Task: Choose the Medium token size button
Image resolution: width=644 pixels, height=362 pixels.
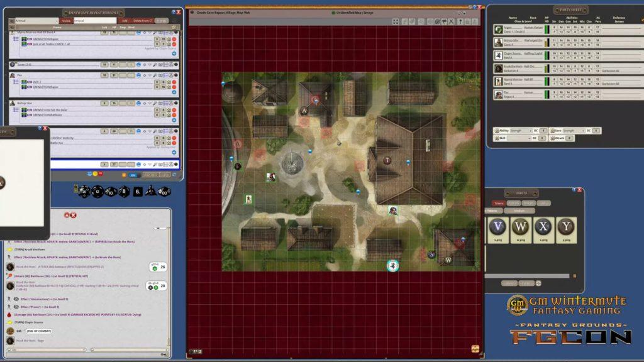Action: click(519, 211)
